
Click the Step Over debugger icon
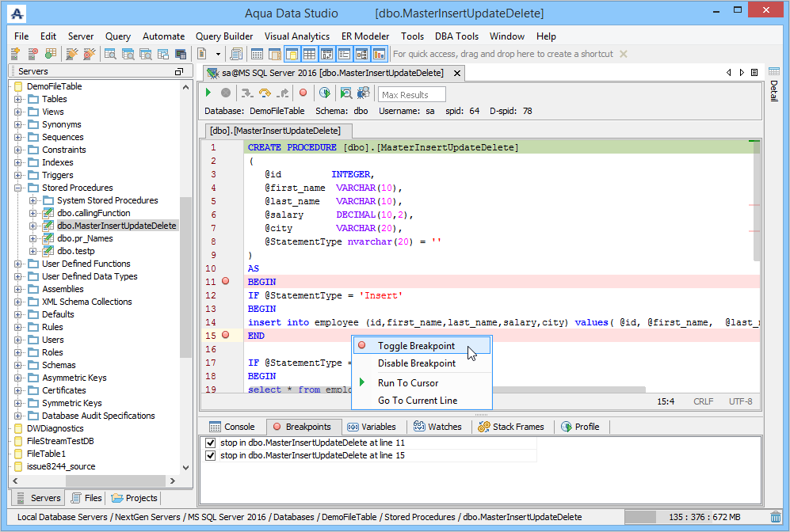pyautogui.click(x=265, y=93)
